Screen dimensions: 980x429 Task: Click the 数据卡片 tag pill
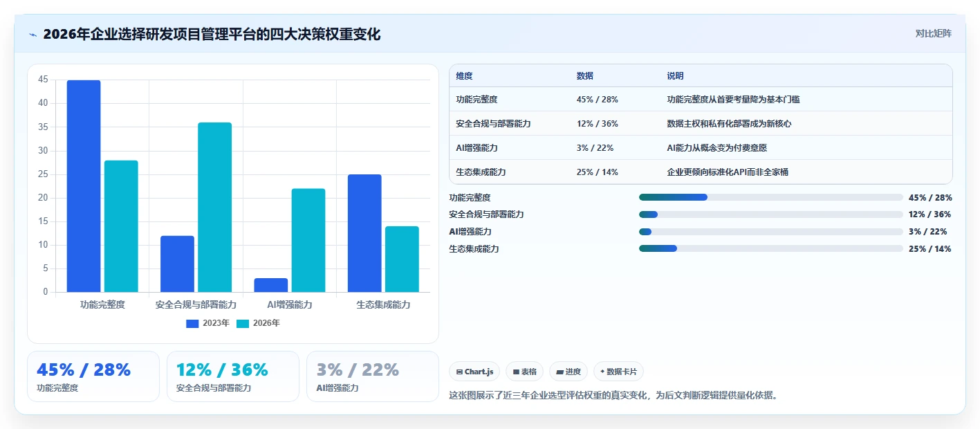coord(618,372)
